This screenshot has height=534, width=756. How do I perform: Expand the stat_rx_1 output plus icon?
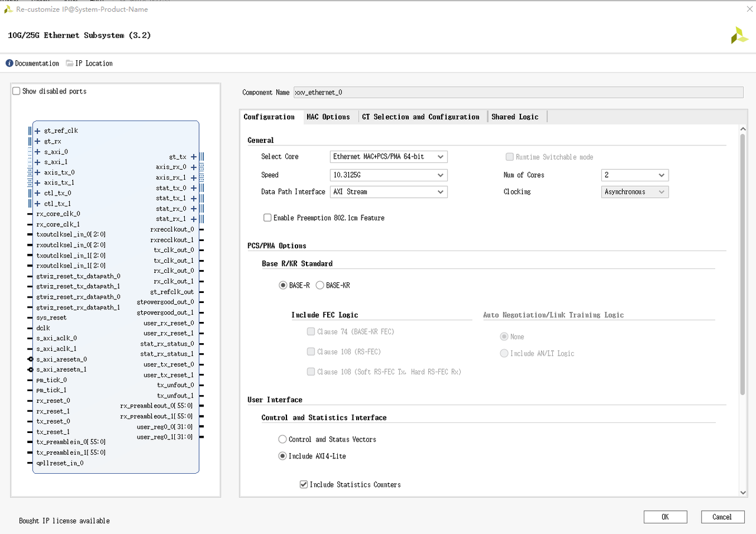(x=193, y=219)
